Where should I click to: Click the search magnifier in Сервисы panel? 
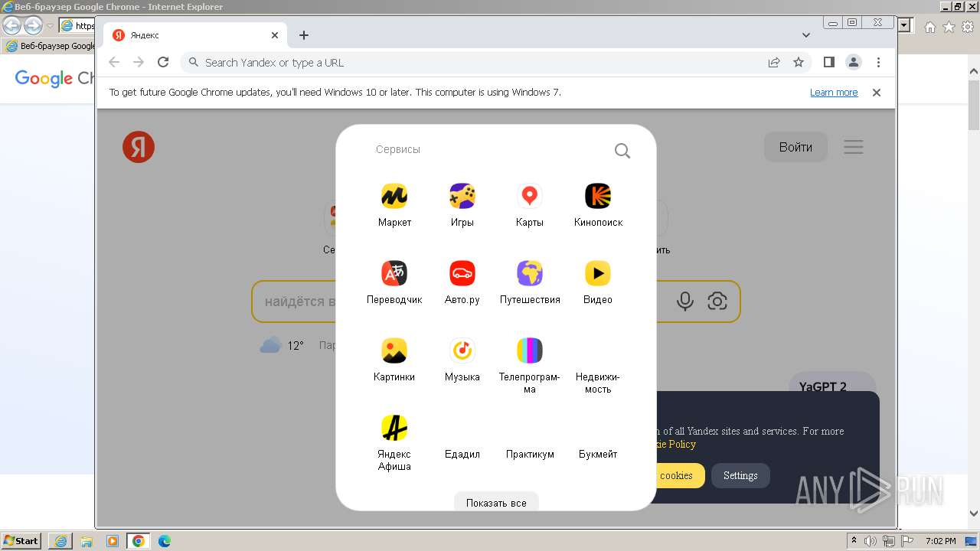point(622,151)
